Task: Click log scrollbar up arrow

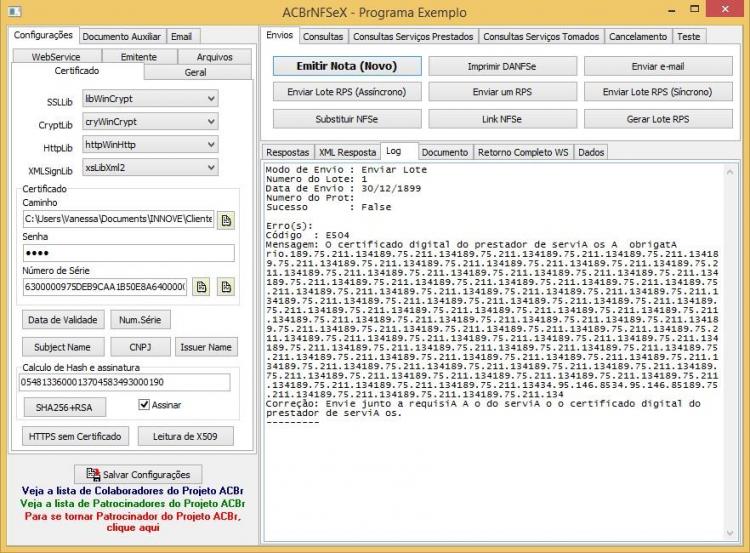Action: pos(730,172)
